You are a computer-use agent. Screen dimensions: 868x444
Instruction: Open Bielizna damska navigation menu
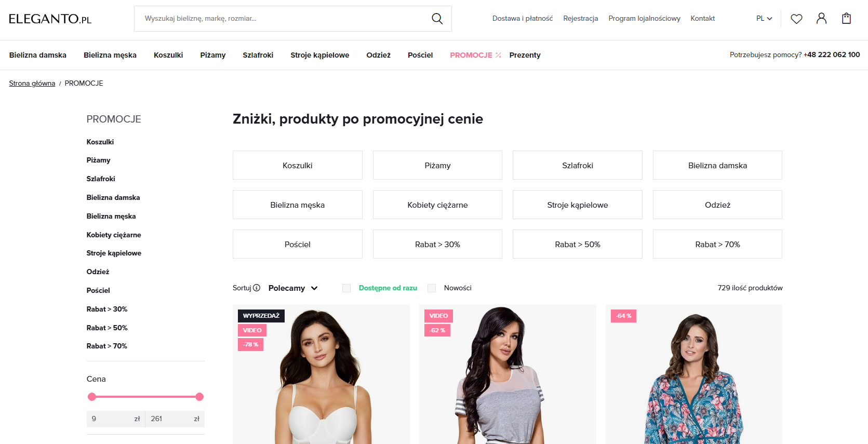pyautogui.click(x=38, y=55)
